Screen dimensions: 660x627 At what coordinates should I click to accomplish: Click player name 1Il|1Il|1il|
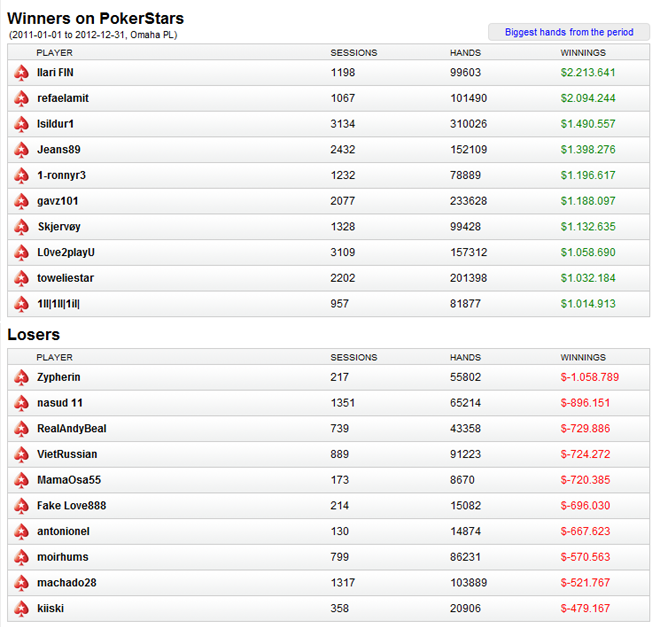point(59,303)
